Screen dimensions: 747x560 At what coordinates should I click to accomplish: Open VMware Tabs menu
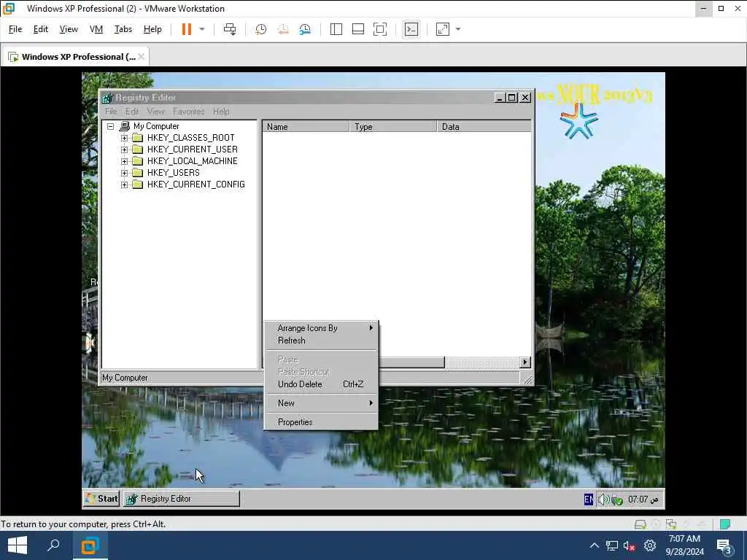point(123,29)
